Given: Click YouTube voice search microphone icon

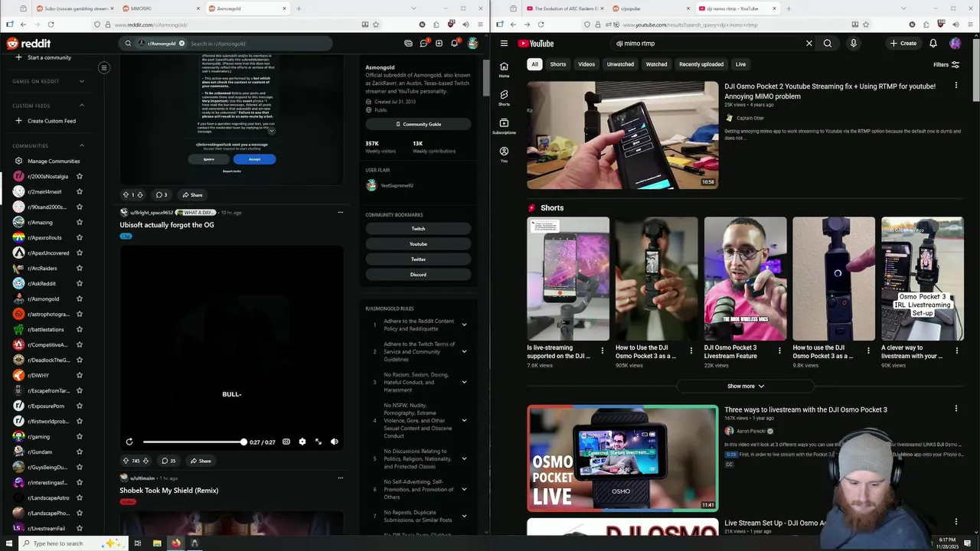Looking at the screenshot, I should coord(853,44).
